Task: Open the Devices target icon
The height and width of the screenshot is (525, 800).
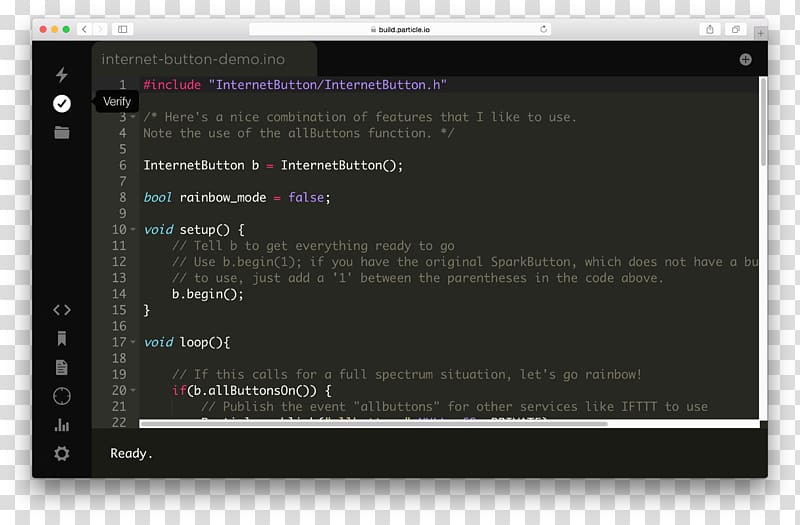Action: tap(62, 396)
